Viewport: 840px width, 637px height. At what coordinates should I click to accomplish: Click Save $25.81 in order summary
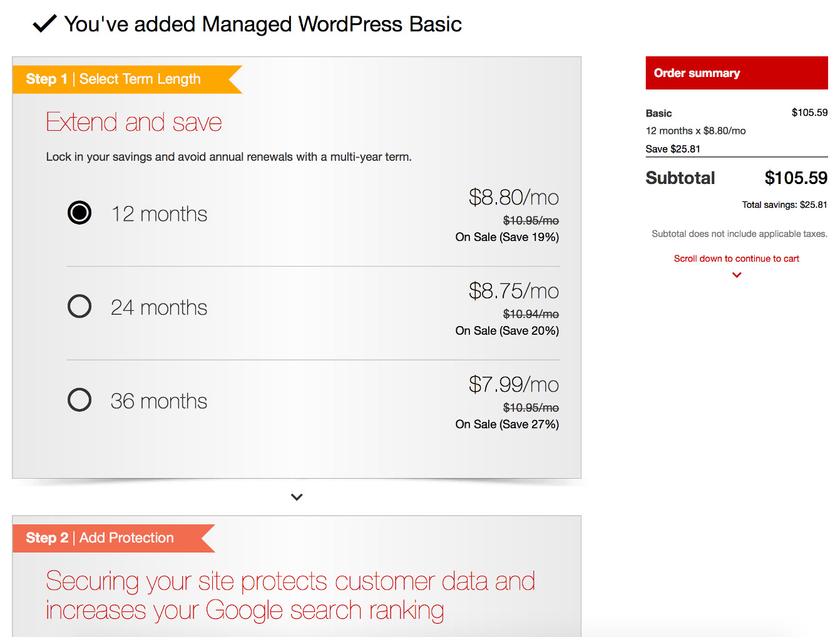point(673,149)
